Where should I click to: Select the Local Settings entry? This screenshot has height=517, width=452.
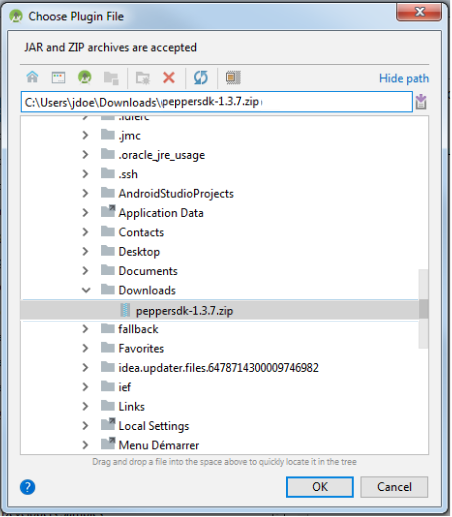pos(154,426)
